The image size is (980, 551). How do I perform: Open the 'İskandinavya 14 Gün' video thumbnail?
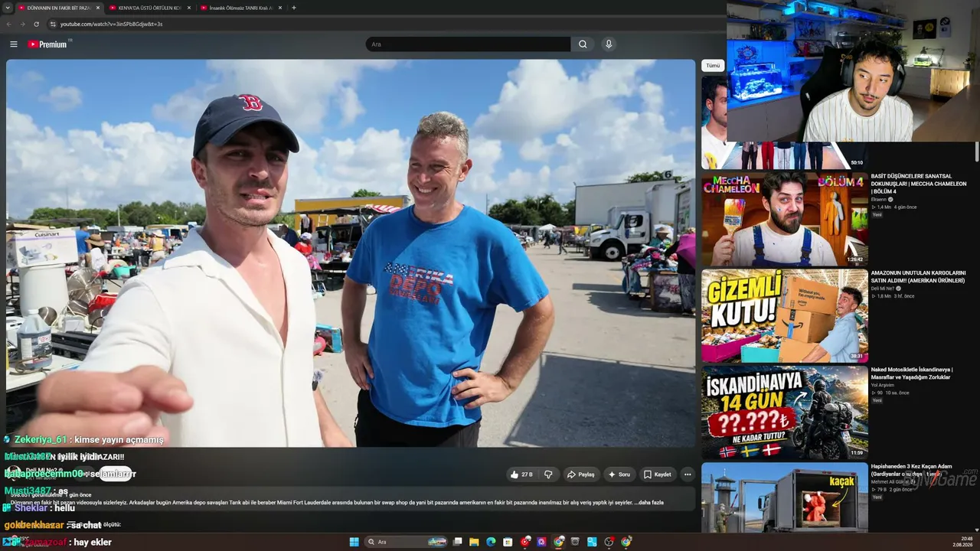point(785,412)
